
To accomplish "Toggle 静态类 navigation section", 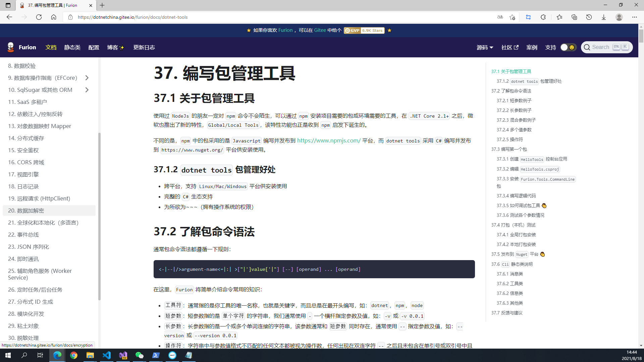I will 72,47.
